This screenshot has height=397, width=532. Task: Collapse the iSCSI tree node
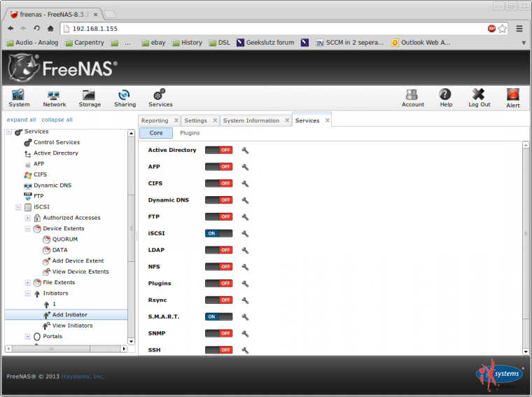18,207
